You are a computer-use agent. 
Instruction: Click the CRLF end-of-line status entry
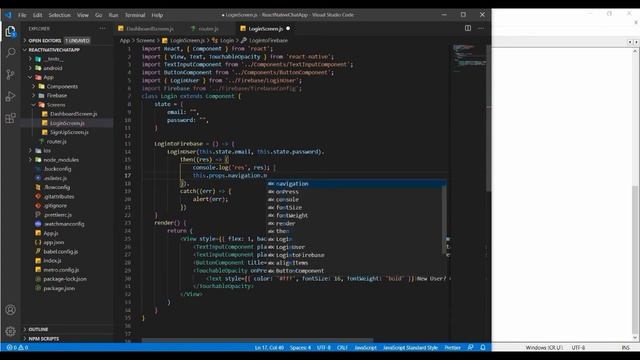pos(342,348)
